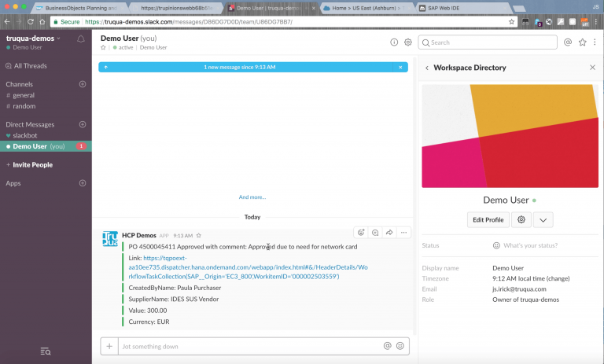Image resolution: width=604 pixels, height=364 pixels.
Task: Add a new channel with the plus icon
Action: [x=83, y=84]
